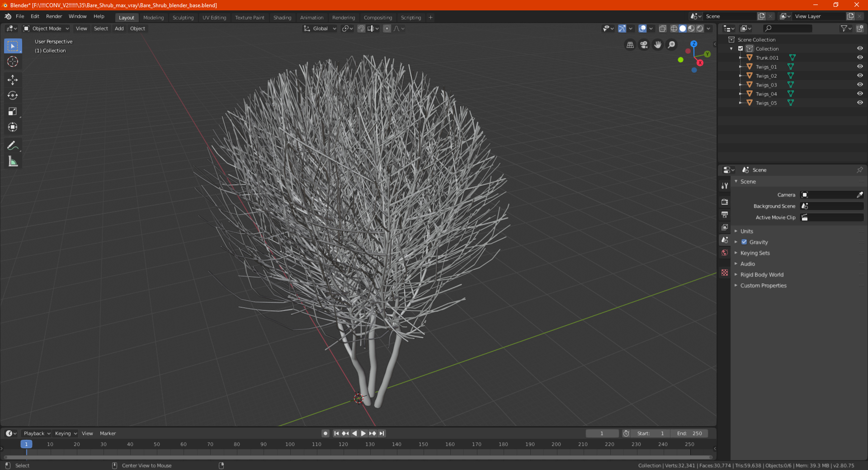
Task: Open the viewport Add menu
Action: point(119,28)
